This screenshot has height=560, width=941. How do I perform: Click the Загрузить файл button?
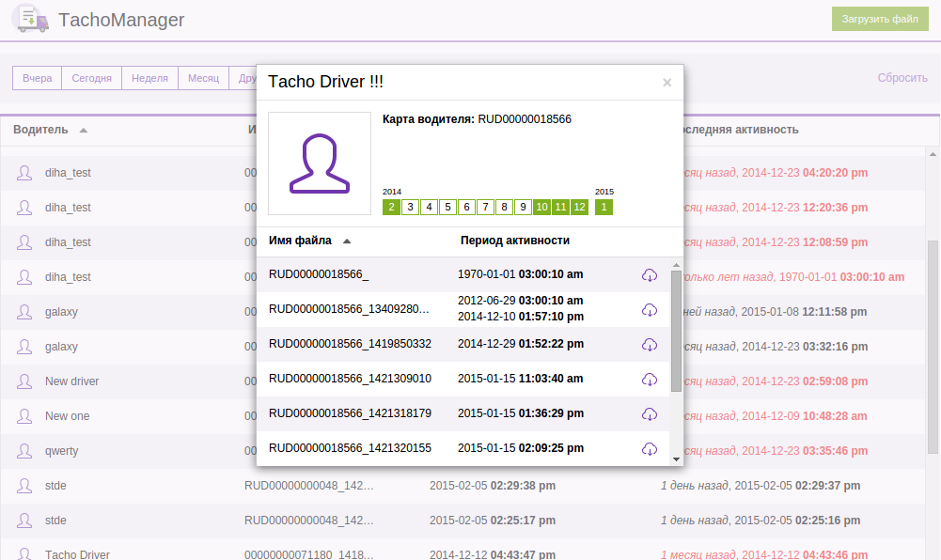[879, 19]
